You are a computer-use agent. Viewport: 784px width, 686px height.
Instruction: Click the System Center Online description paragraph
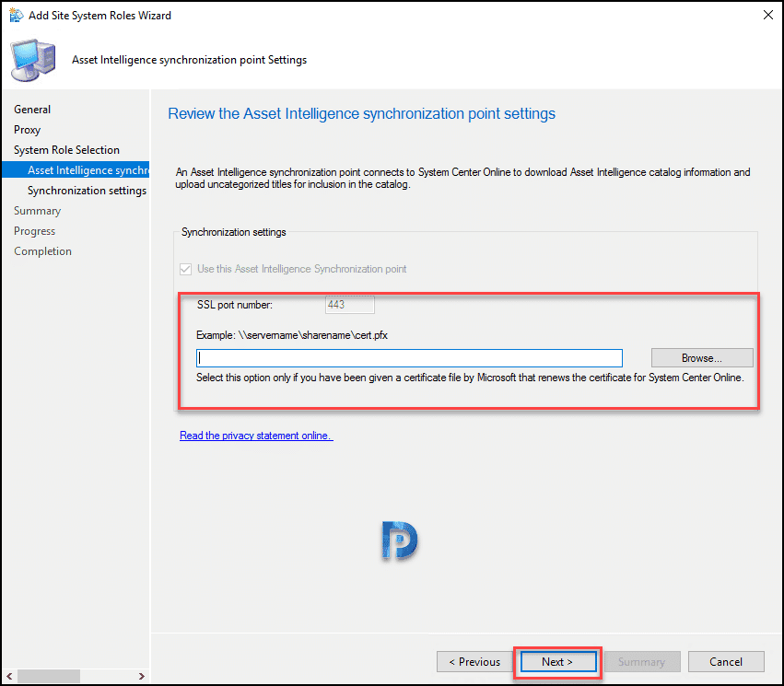click(462, 179)
